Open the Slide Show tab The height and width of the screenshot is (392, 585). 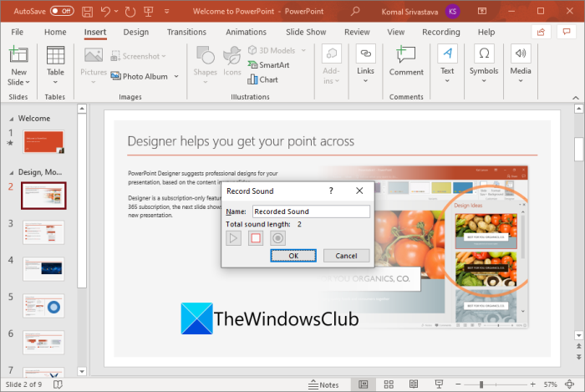(x=306, y=32)
